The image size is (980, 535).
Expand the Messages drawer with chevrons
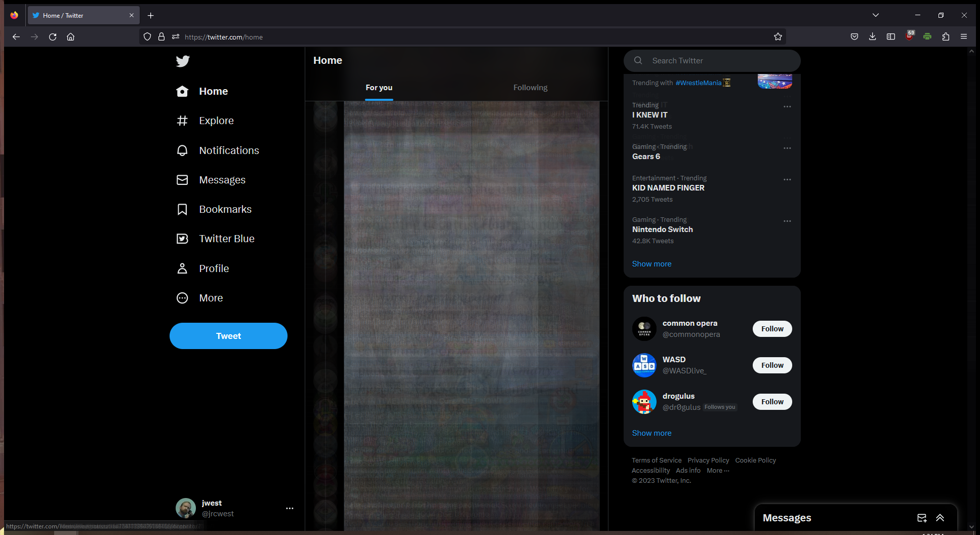(x=940, y=518)
